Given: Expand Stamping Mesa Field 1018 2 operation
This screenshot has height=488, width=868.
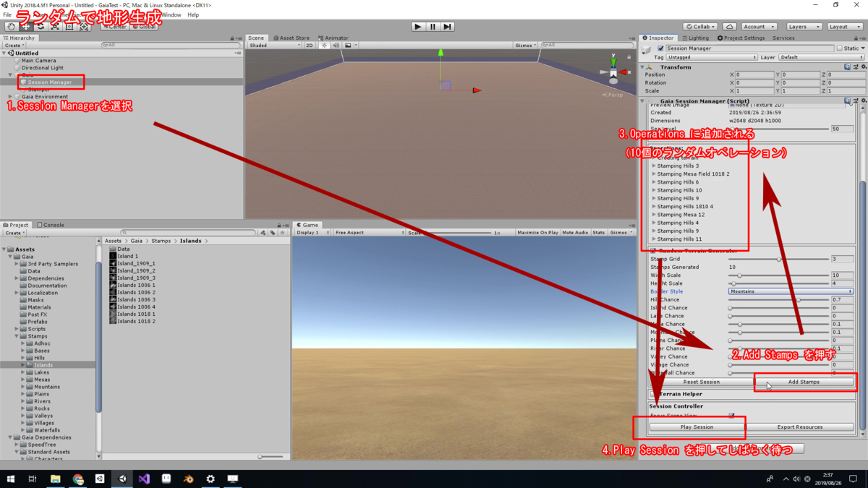Looking at the screenshot, I should 654,174.
